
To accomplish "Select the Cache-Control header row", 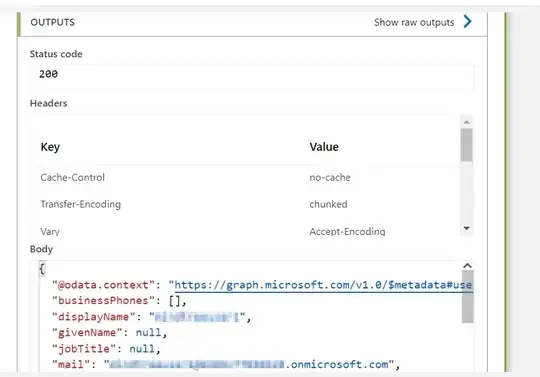I will pyautogui.click(x=246, y=178).
